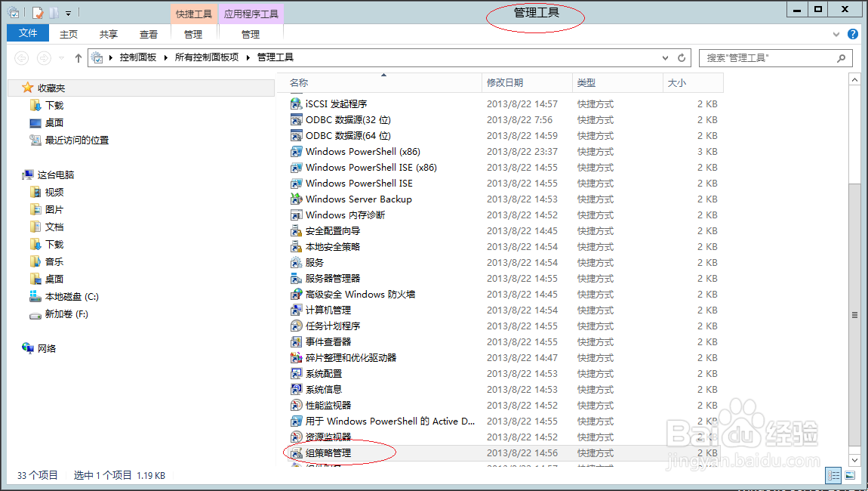
Task: Click the Help question mark icon
Action: [x=853, y=33]
